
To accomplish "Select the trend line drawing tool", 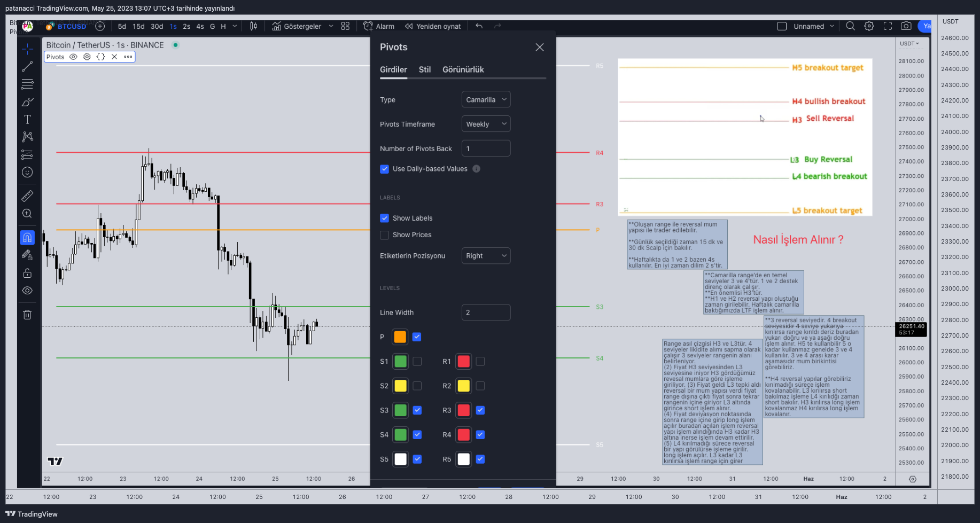I will pos(27,67).
